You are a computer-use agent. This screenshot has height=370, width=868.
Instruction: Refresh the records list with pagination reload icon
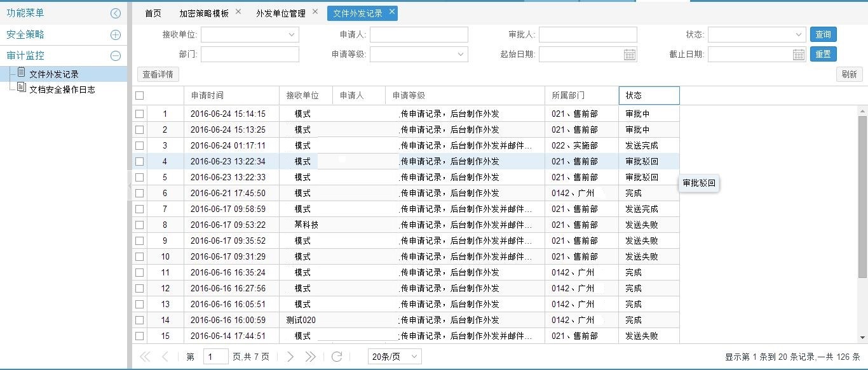point(336,357)
